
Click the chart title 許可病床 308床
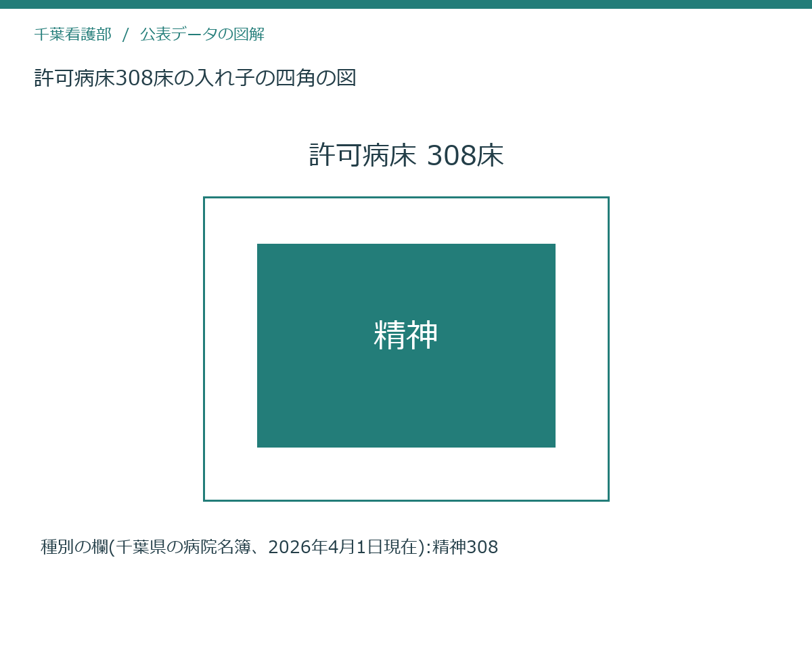point(406,155)
